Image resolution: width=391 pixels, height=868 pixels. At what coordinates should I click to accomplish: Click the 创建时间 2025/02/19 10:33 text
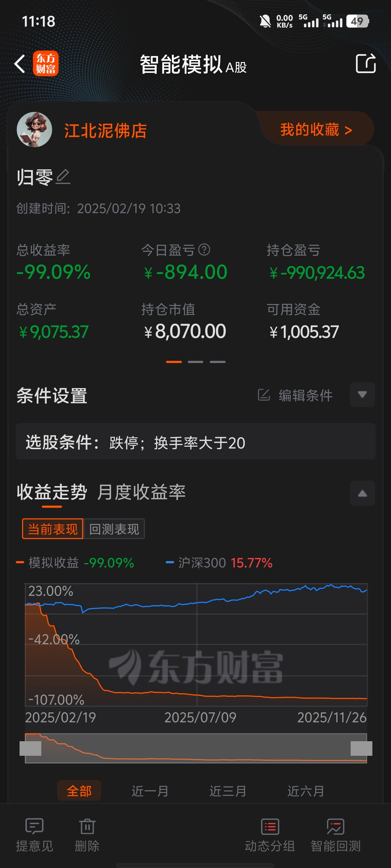[x=98, y=208]
